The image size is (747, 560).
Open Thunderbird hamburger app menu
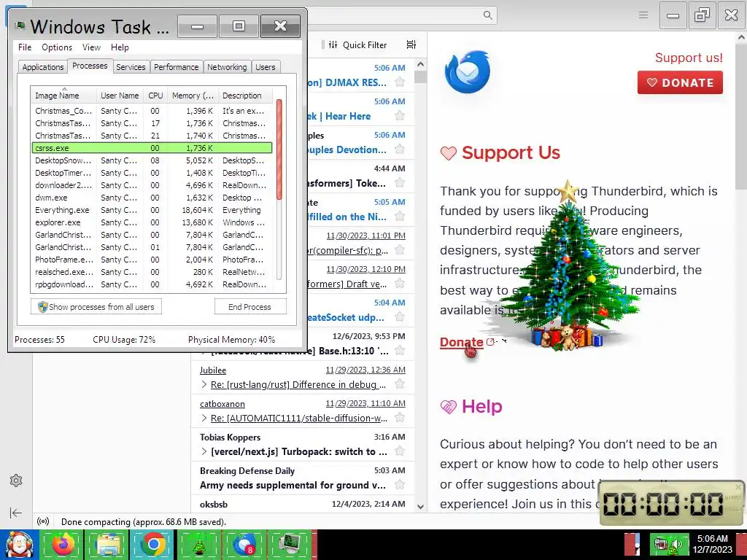(643, 15)
